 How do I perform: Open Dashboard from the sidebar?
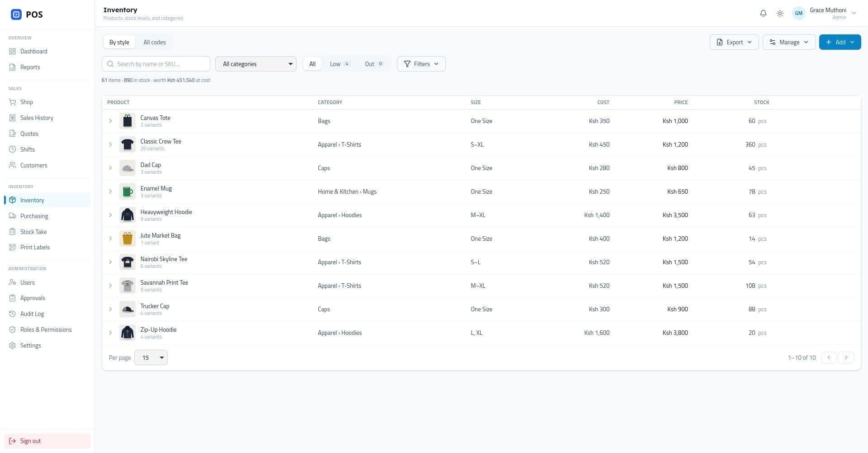click(x=47, y=52)
